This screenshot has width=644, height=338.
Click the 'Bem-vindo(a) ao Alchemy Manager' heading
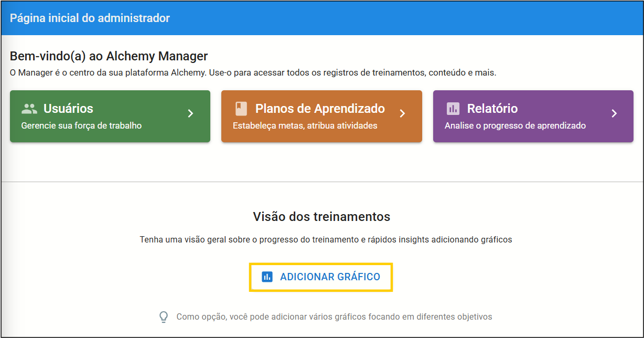click(109, 56)
